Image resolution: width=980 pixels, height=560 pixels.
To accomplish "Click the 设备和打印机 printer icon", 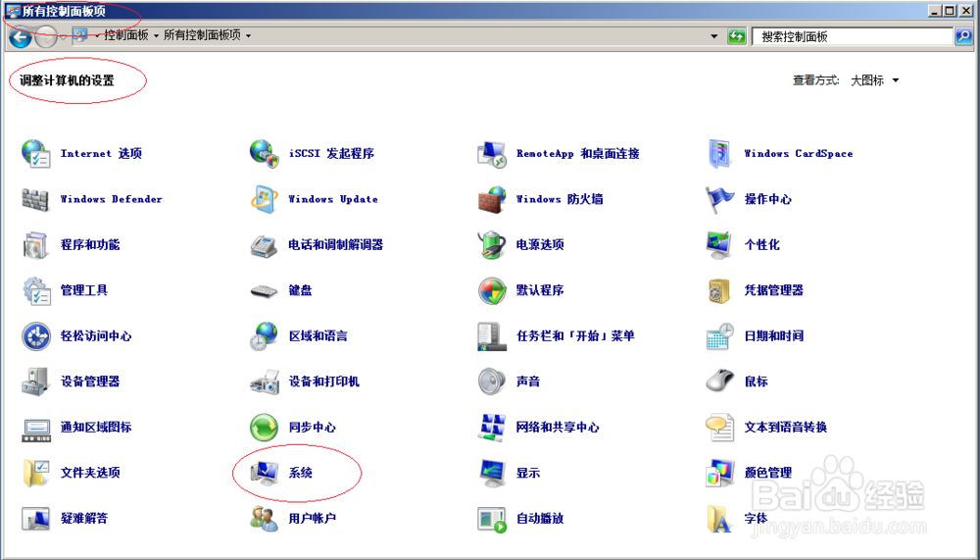I will [x=264, y=382].
